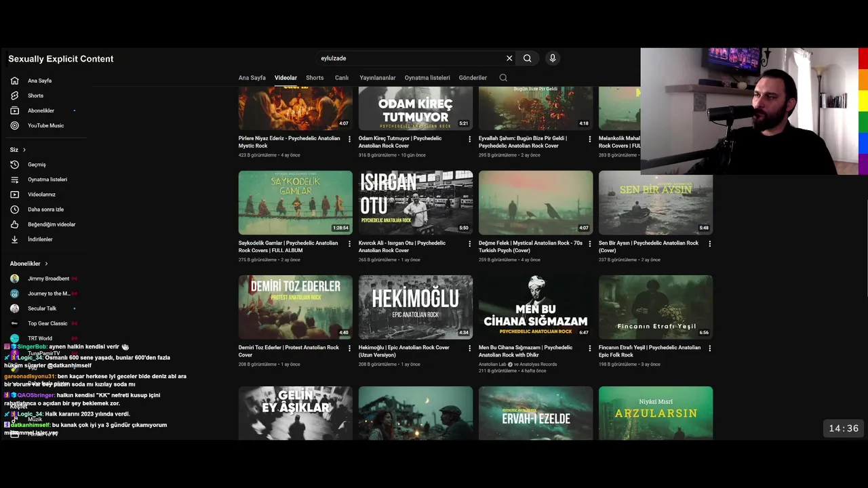The width and height of the screenshot is (868, 488).
Task: Open Shorts from the left sidebar
Action: [35, 96]
